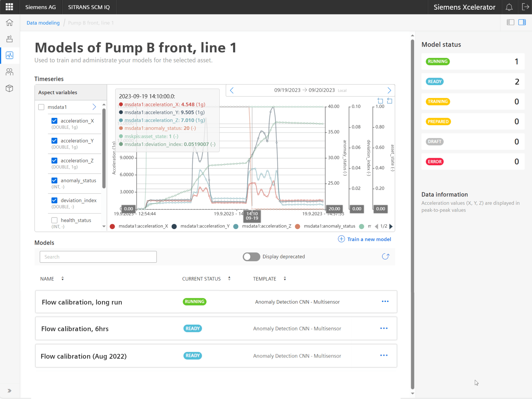
Task: Open options menu for Flow calibration, 6hrs
Action: (x=384, y=329)
